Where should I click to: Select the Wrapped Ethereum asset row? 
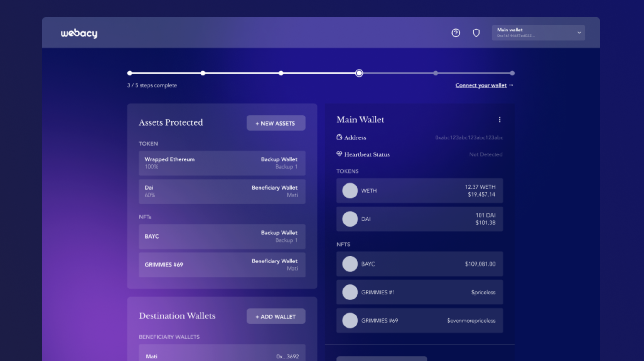tap(222, 163)
